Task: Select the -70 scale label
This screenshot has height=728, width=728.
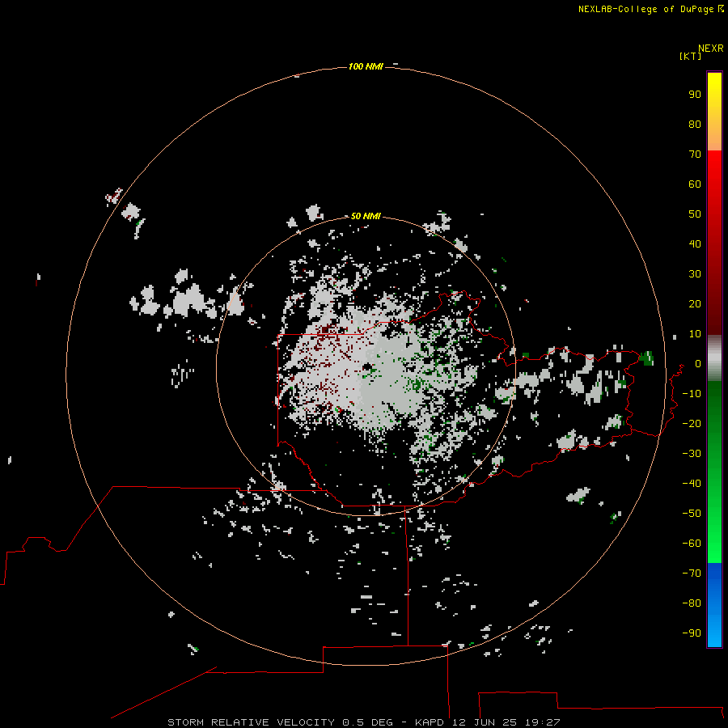Action: (x=692, y=574)
